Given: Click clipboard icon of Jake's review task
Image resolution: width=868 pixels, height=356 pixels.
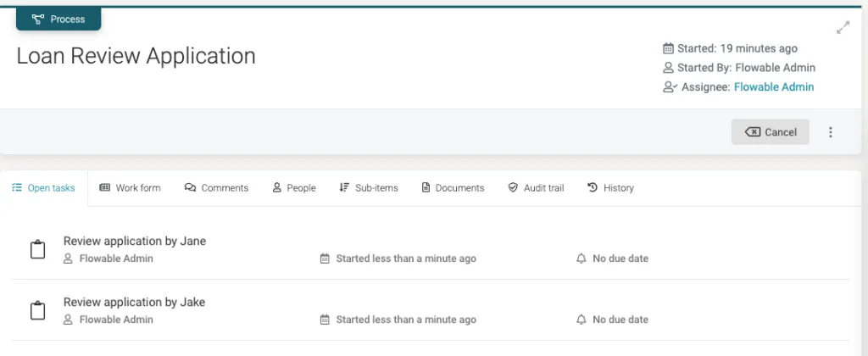Looking at the screenshot, I should (x=37, y=310).
